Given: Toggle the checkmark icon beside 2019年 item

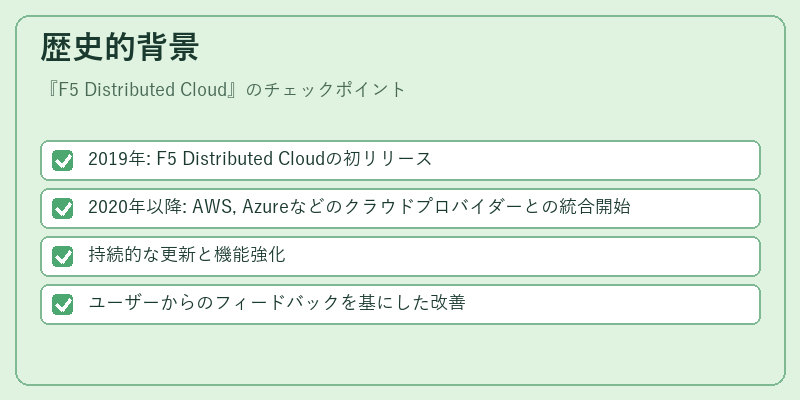Looking at the screenshot, I should tap(63, 160).
